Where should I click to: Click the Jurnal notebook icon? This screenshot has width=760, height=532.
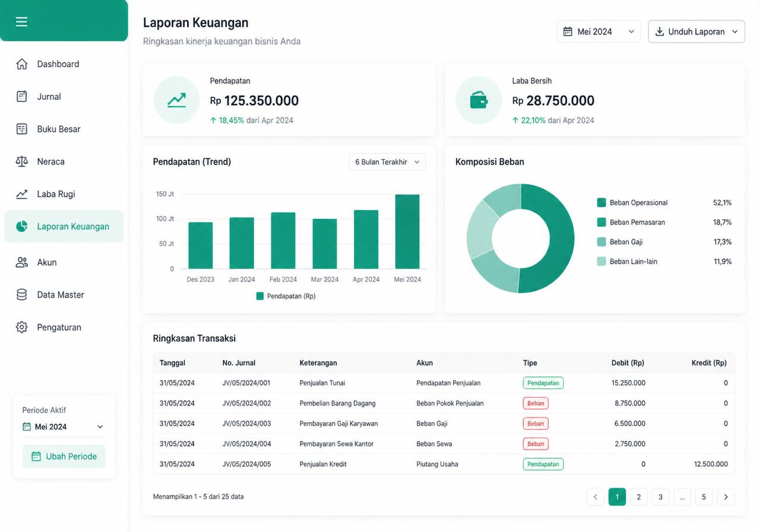tap(22, 96)
